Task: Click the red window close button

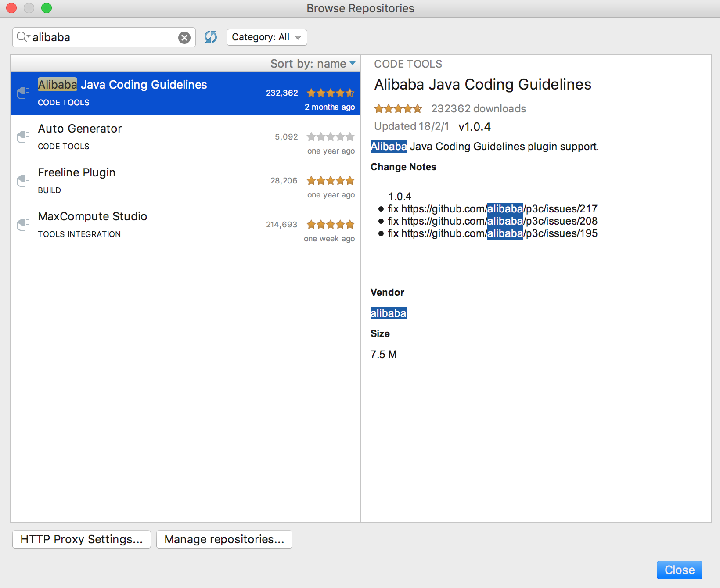Action: (x=11, y=8)
